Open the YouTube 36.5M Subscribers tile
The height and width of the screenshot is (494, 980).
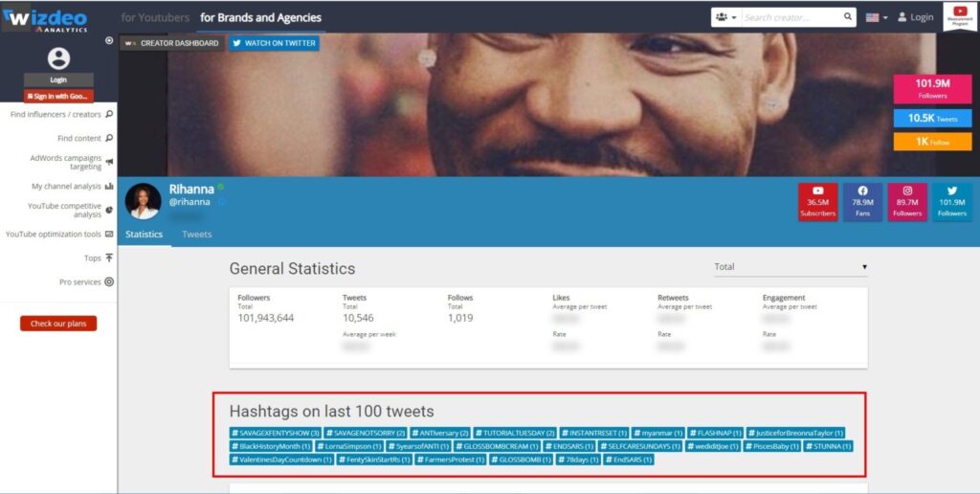coord(817,201)
